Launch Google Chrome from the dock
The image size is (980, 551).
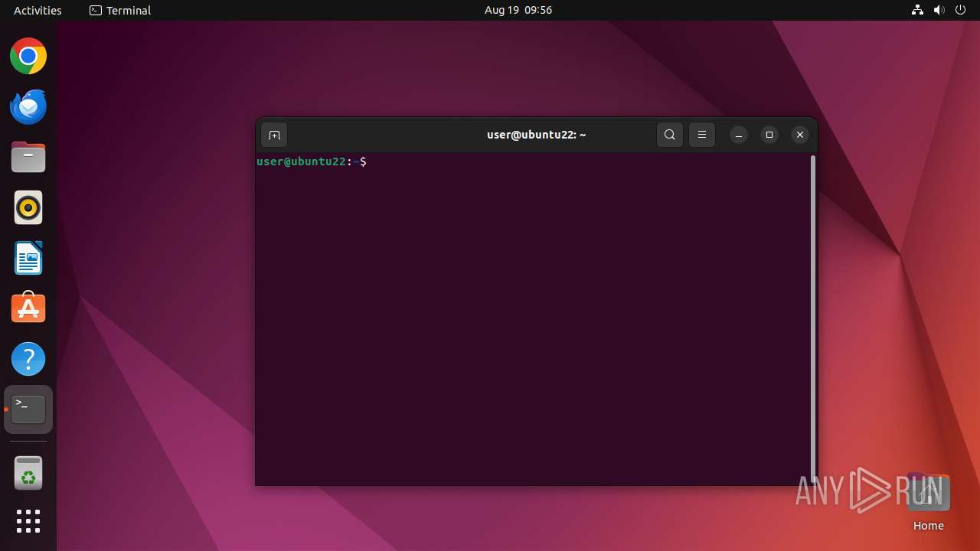pos(28,57)
